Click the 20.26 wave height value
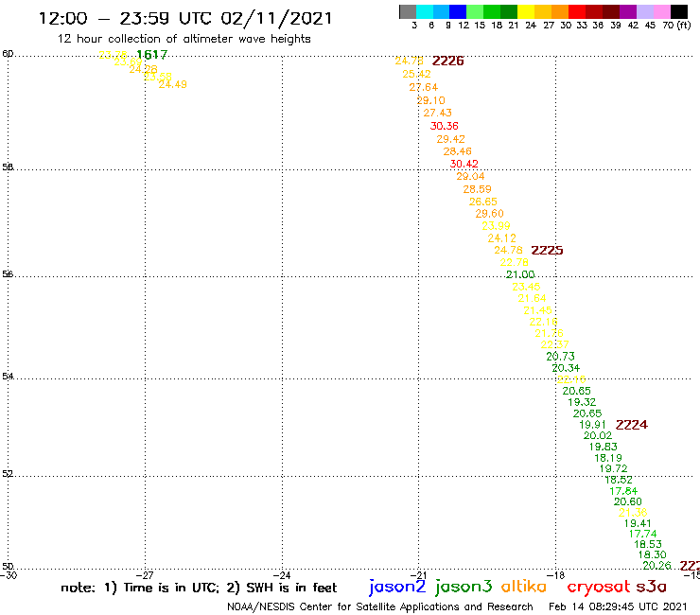Viewport: 700px width, 615px height. [656, 566]
